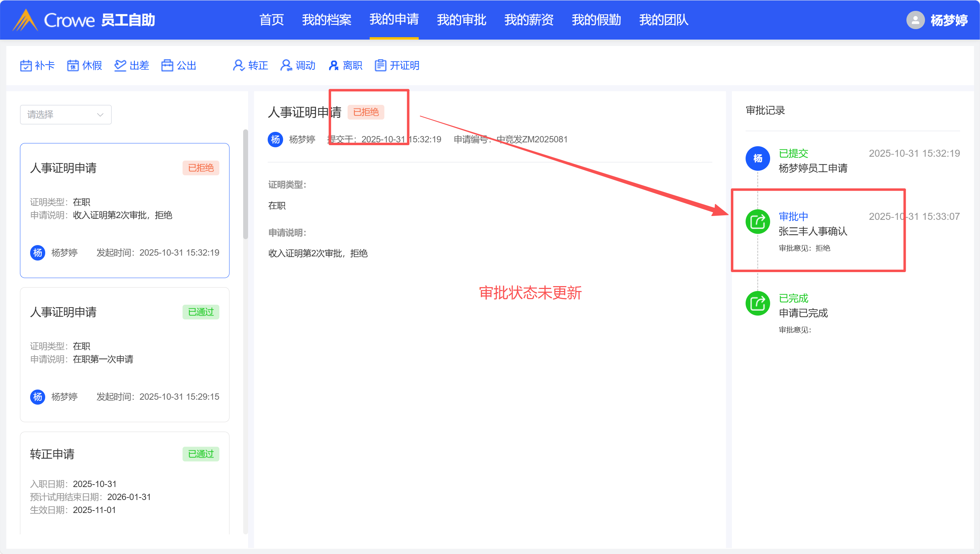The width and height of the screenshot is (980, 554).
Task: Click the 休假 leave icon
Action: 73,66
